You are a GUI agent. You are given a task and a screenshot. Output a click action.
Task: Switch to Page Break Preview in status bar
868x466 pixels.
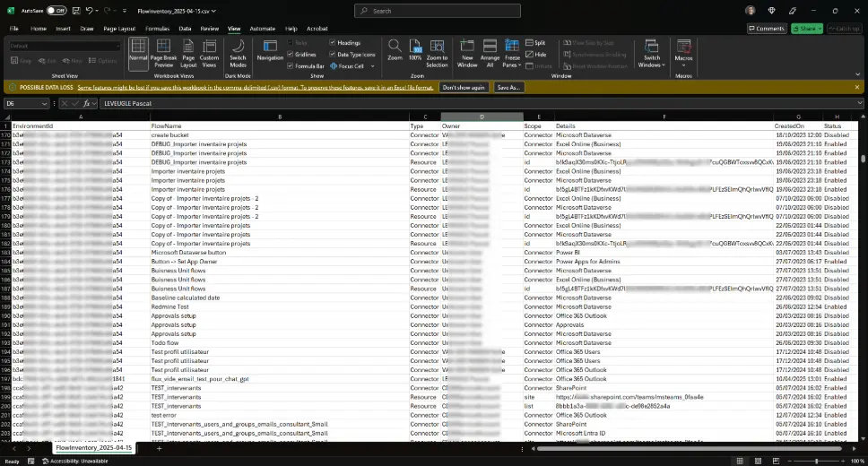(x=777, y=461)
